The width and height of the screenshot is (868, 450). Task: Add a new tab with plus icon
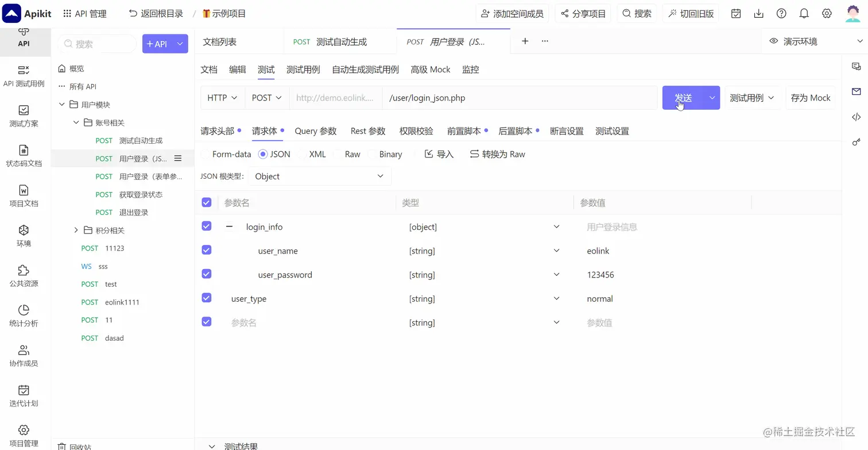525,41
